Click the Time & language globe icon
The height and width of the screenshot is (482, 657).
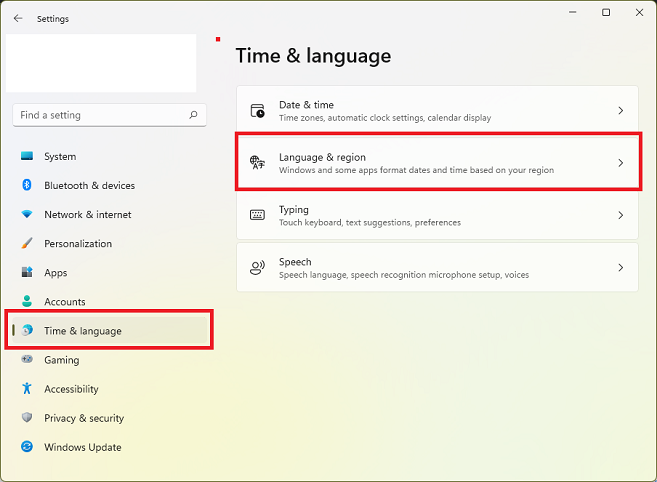(x=27, y=330)
